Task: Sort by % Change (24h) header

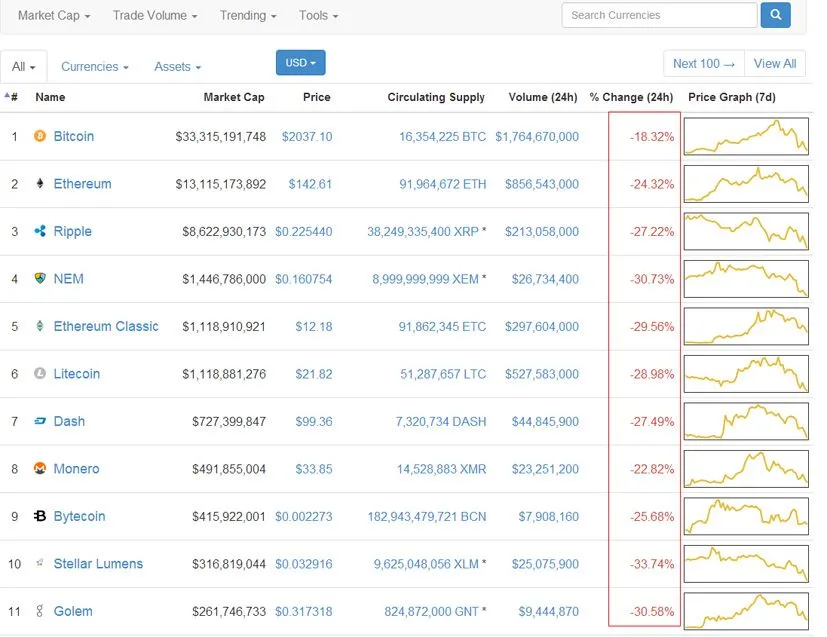Action: click(x=631, y=97)
